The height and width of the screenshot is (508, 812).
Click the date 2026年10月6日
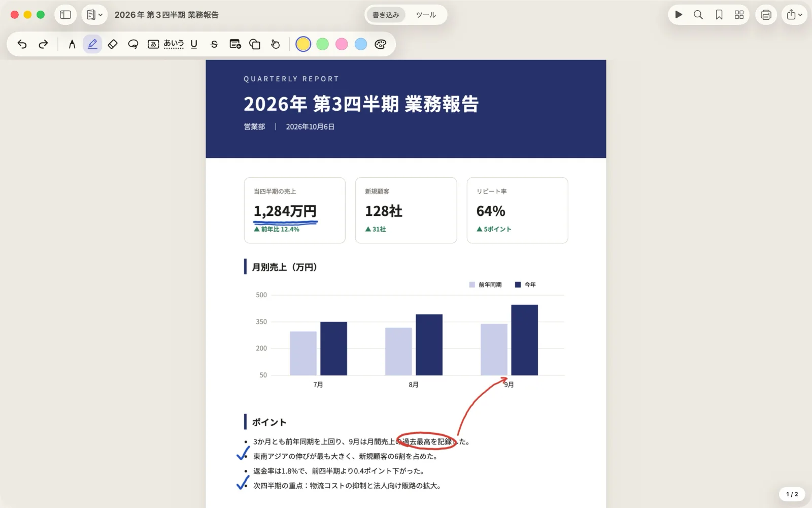[310, 126]
